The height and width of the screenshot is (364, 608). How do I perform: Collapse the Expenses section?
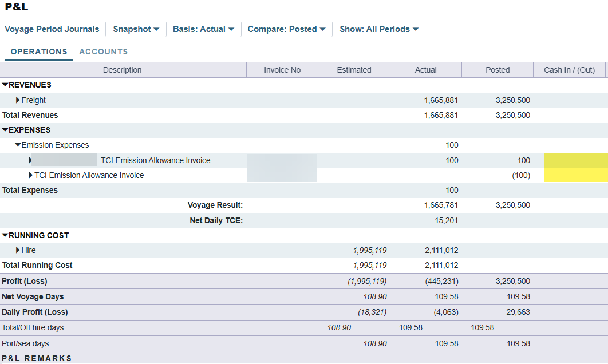click(5, 130)
